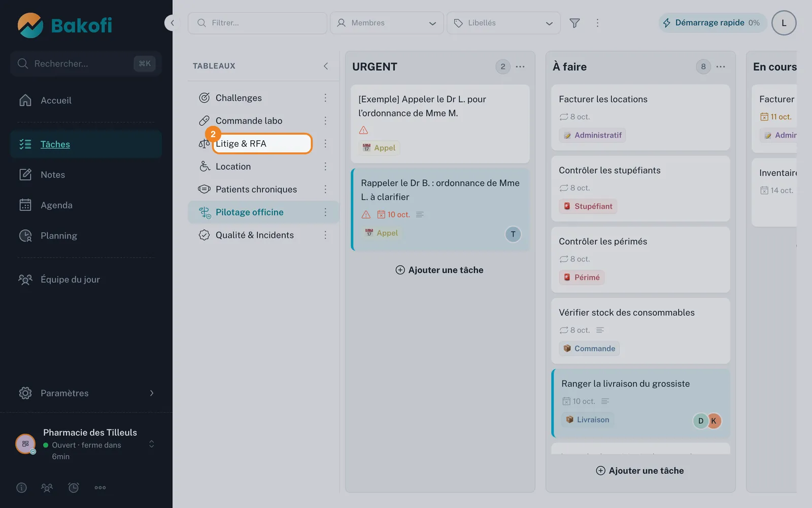This screenshot has width=812, height=508.
Task: Open the Contrôler les stupéfiants card
Action: (640, 188)
